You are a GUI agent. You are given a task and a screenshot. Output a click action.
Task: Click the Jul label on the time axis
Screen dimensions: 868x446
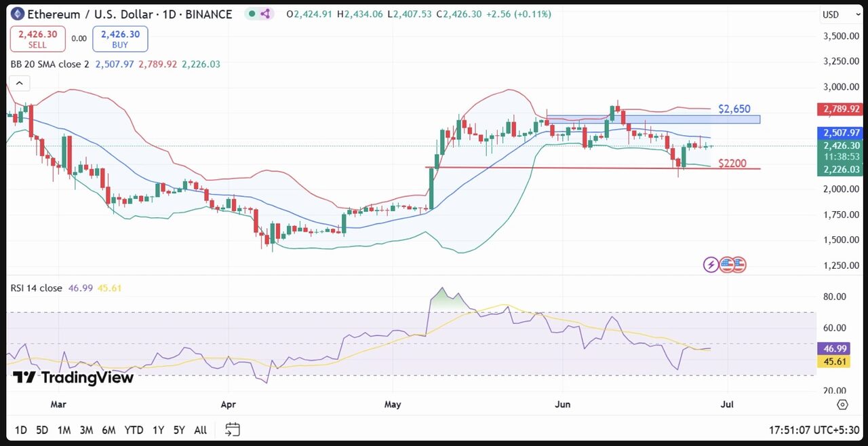pyautogui.click(x=728, y=405)
